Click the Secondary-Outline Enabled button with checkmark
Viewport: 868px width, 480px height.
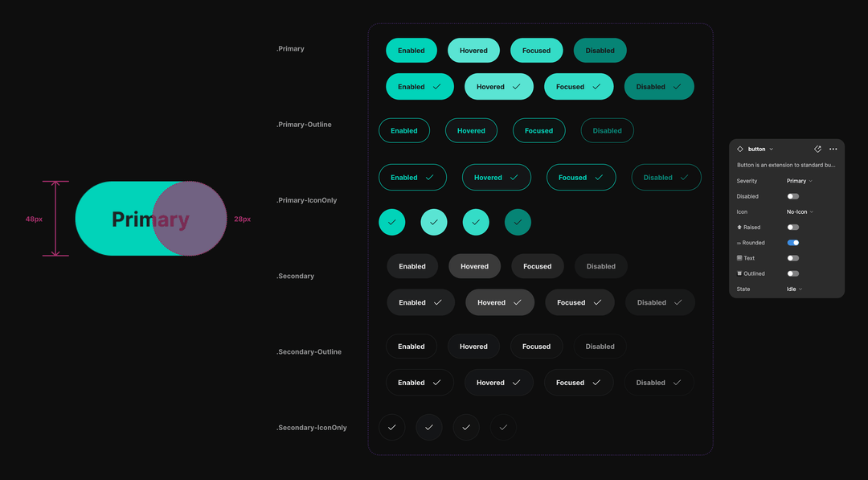420,383
